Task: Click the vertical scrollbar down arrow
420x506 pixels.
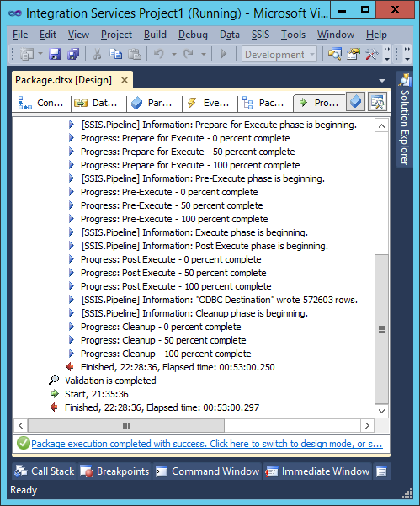Action: coord(381,411)
